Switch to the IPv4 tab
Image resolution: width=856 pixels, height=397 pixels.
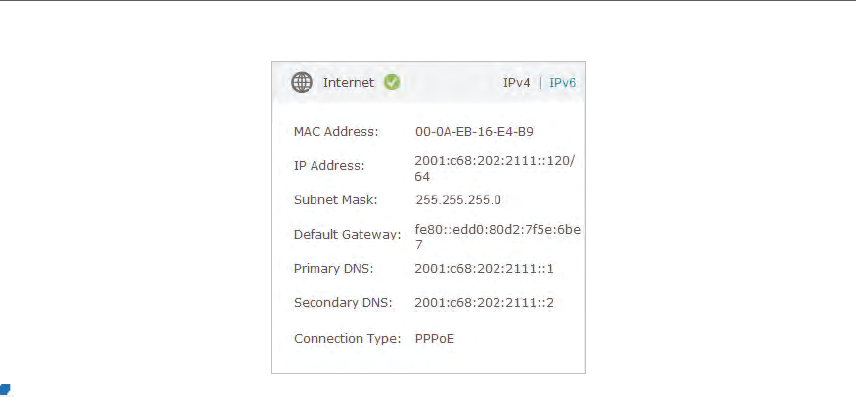click(x=516, y=83)
